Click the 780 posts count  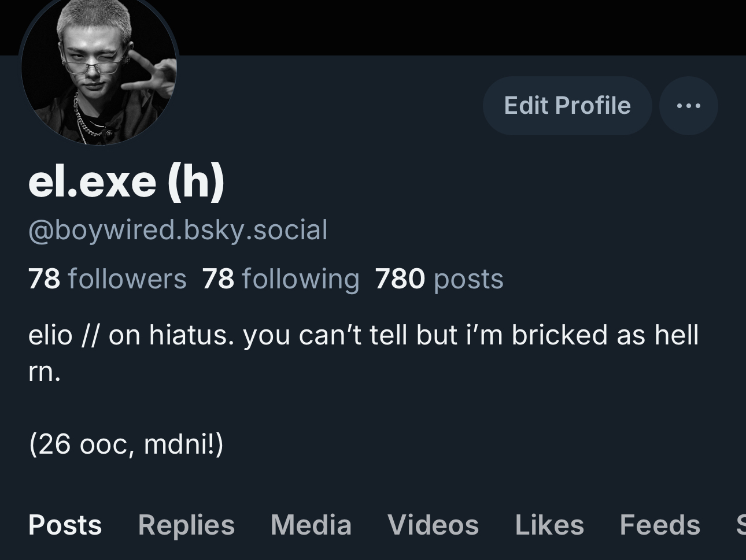pos(439,279)
